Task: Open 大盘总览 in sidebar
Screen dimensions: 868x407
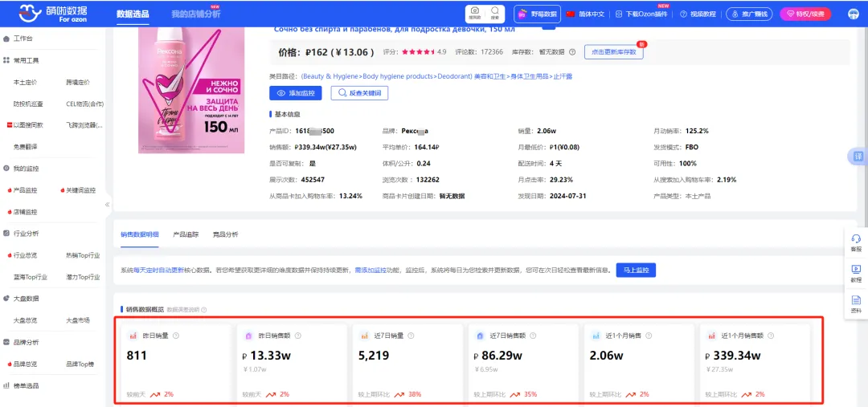Action: 25,320
